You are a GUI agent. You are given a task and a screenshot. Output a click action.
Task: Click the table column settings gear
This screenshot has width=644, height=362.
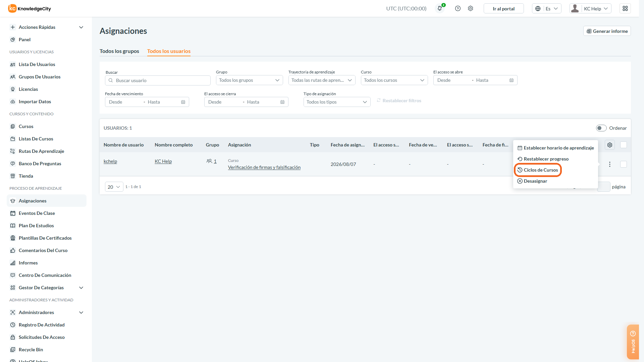[x=610, y=145]
